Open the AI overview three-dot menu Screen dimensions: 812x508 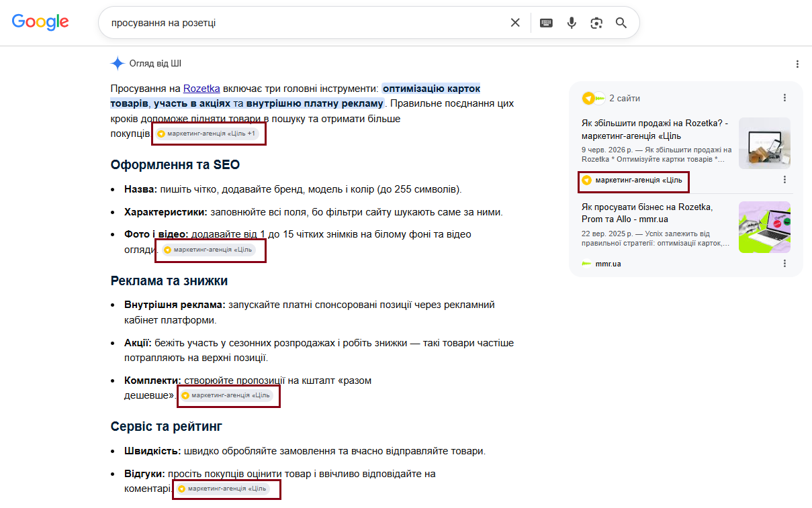[797, 64]
